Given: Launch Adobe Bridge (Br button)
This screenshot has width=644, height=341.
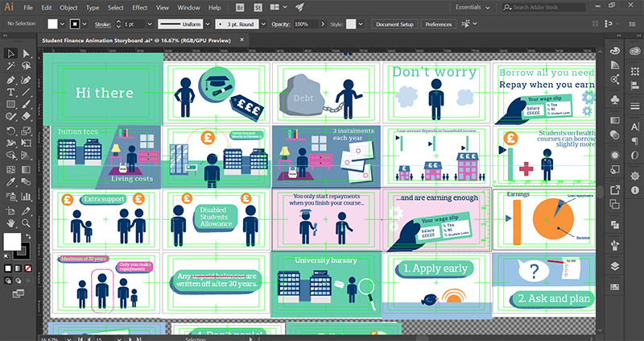Looking at the screenshot, I should tap(241, 7).
